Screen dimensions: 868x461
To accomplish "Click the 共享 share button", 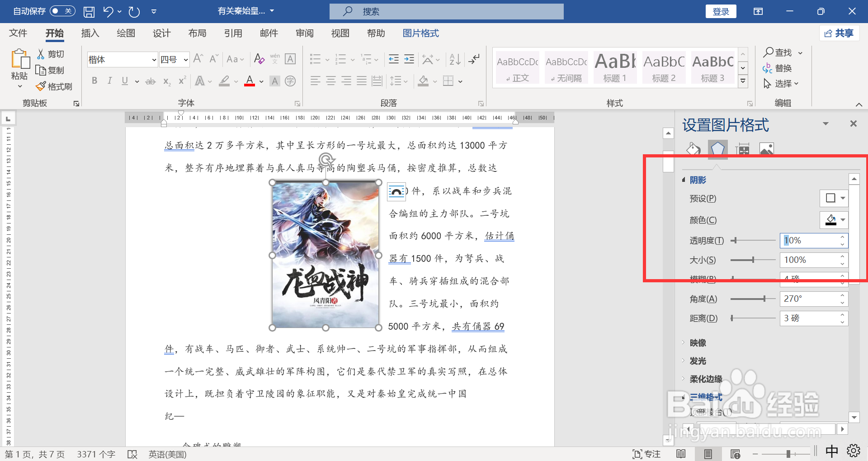I will pos(839,33).
